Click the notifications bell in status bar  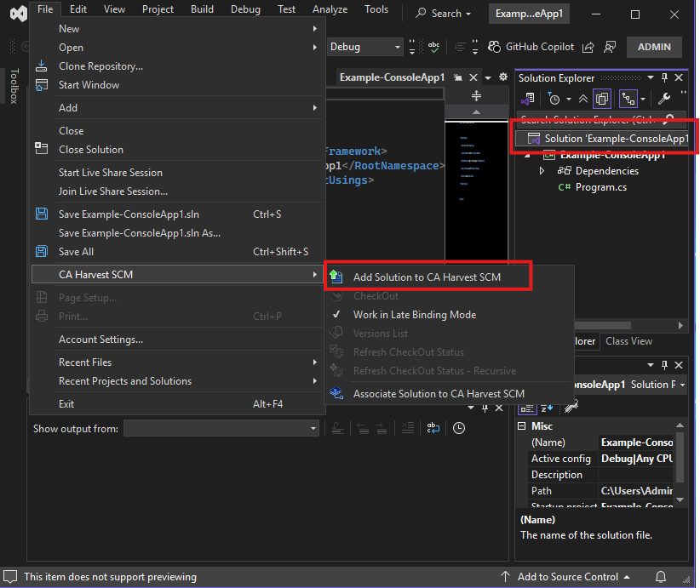(x=661, y=577)
